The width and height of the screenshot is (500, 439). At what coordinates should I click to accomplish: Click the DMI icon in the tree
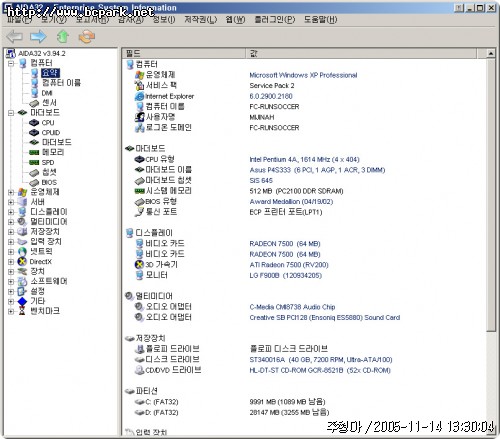(35, 93)
